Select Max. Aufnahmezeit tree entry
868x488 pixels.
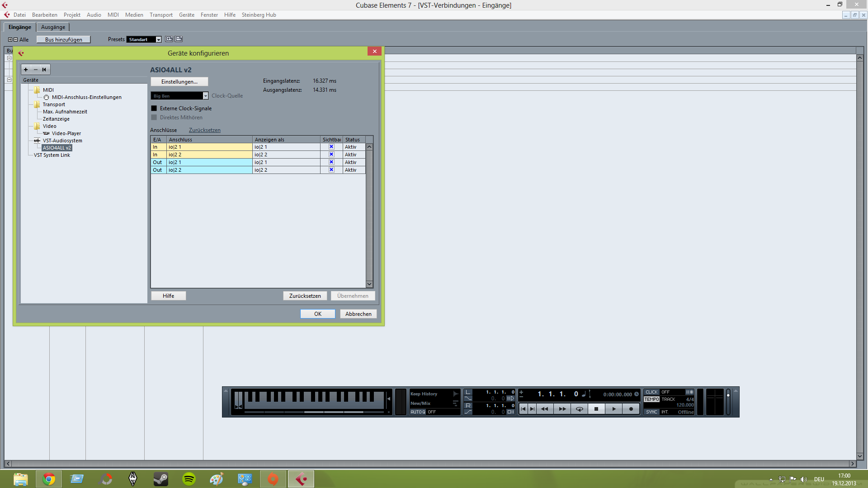pyautogui.click(x=65, y=112)
